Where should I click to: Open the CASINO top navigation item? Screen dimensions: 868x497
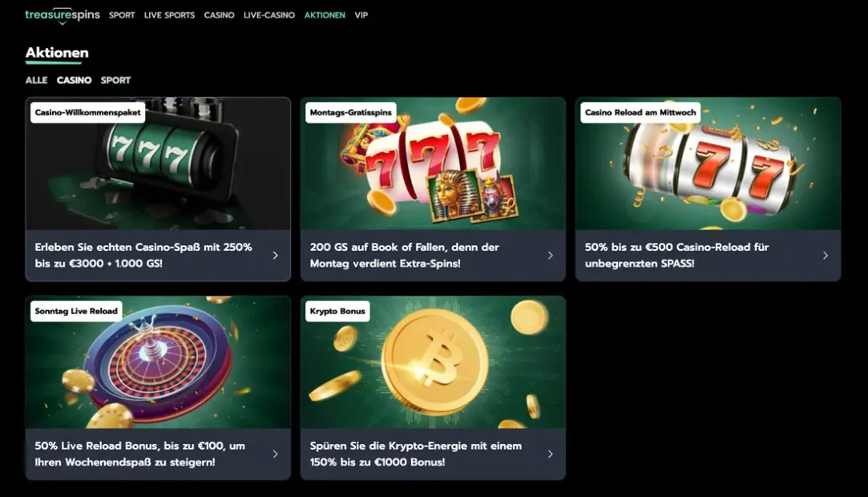pos(220,15)
